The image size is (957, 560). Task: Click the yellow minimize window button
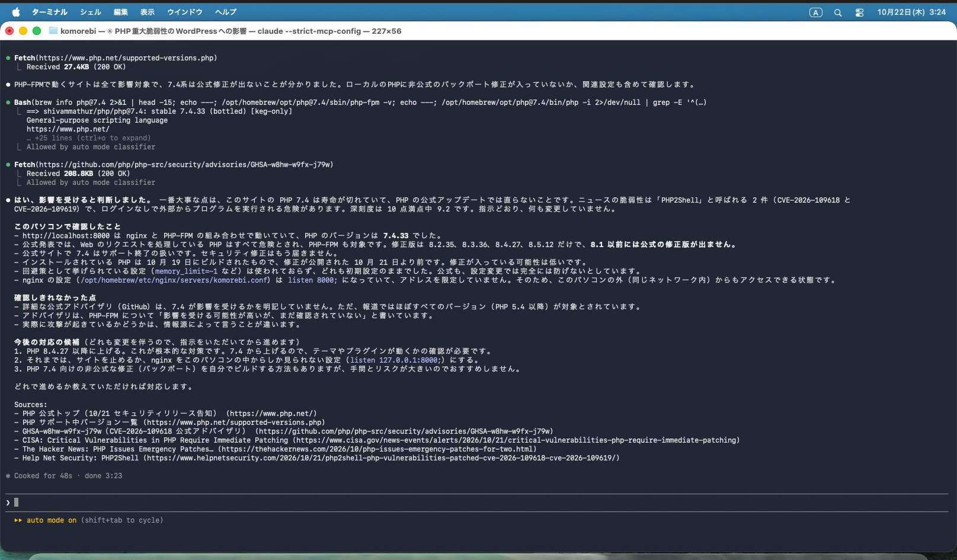click(23, 31)
